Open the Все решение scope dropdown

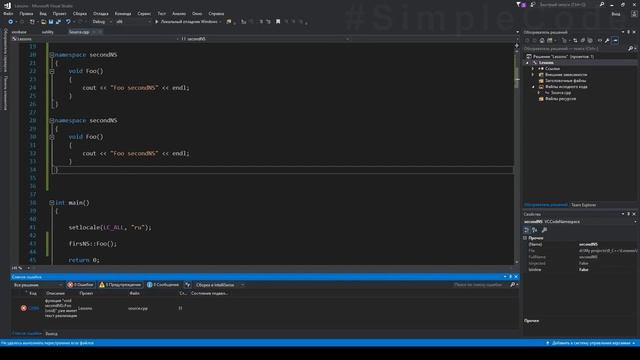pyautogui.click(x=38, y=285)
